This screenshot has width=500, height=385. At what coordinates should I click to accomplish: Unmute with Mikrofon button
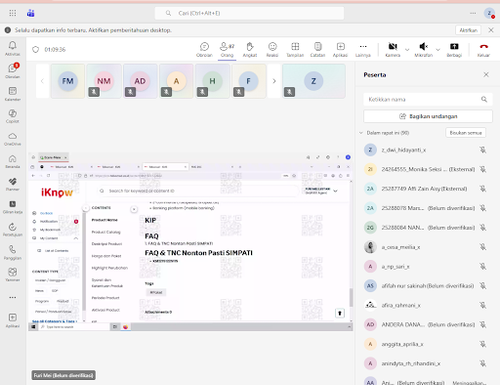(424, 49)
